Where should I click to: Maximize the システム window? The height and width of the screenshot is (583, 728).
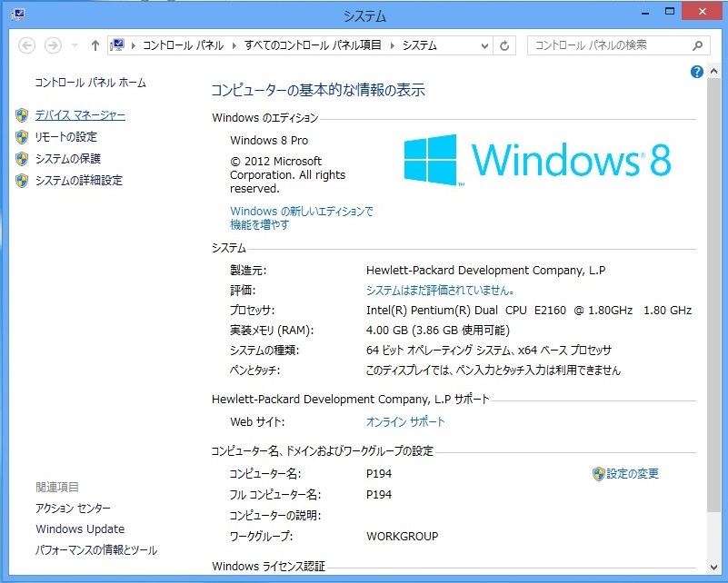click(x=670, y=13)
